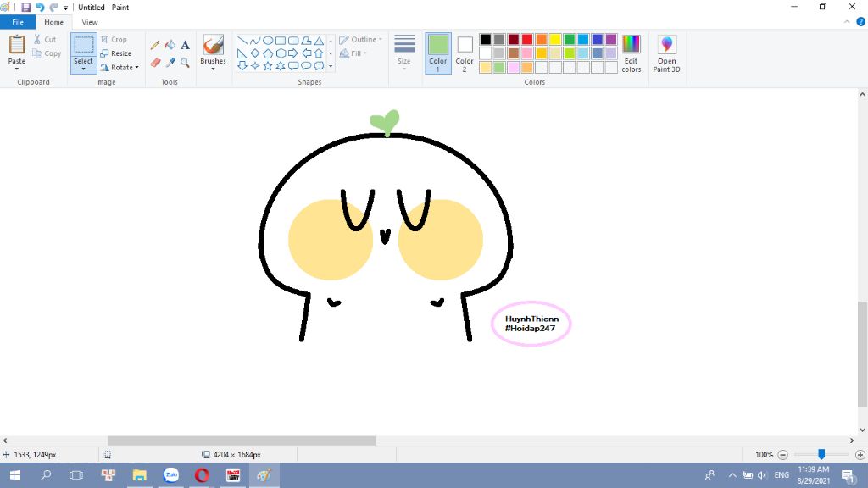Click the Resize button
The height and width of the screenshot is (488, 868).
(x=116, y=53)
